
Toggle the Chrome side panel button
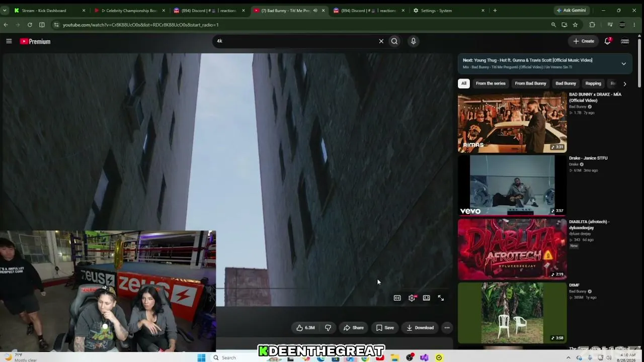pyautogui.click(x=42, y=25)
